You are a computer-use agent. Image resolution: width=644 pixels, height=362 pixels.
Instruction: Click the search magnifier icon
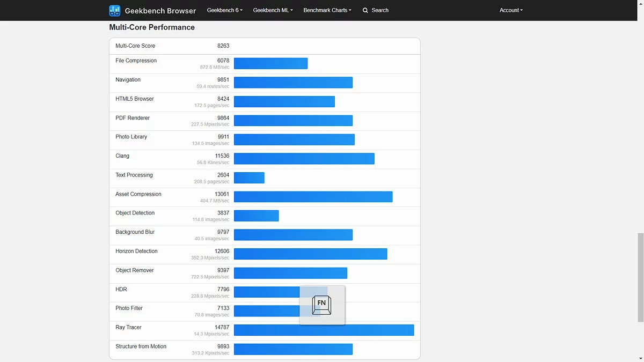365,10
